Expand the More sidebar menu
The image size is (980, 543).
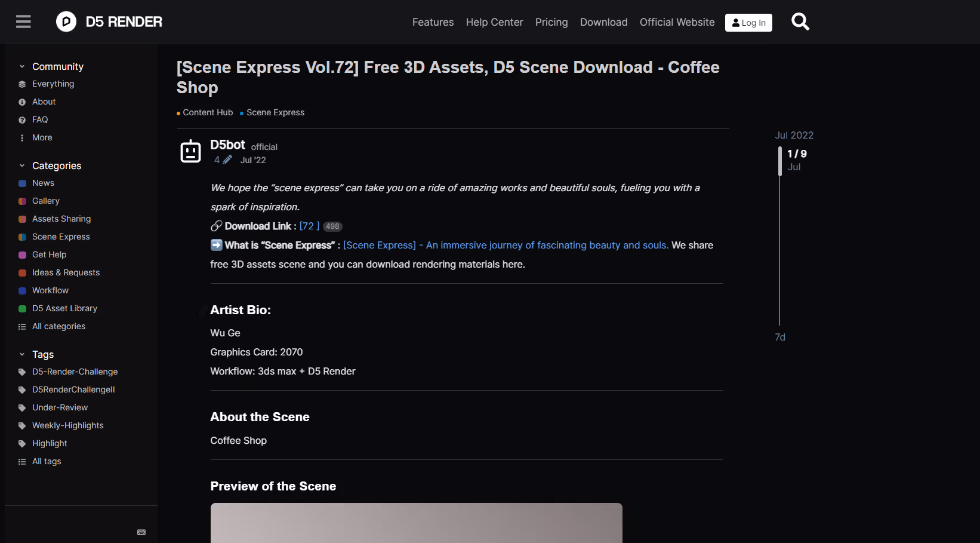pyautogui.click(x=42, y=137)
